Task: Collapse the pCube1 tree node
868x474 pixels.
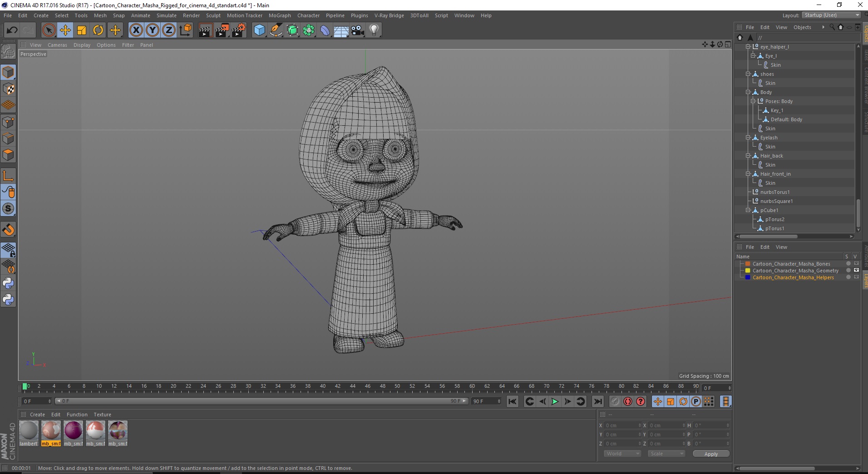Action: click(748, 210)
